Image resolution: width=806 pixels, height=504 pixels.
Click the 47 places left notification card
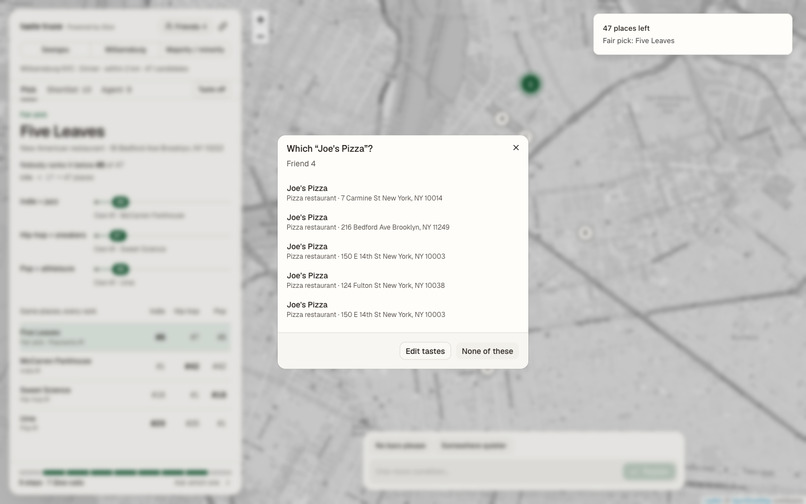[x=692, y=34]
